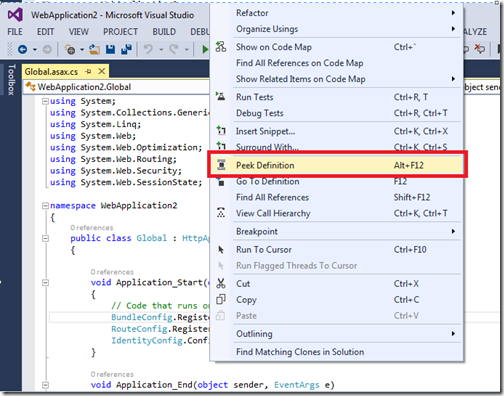
Task: Click BundleConfig in the code editor
Action: 142,317
